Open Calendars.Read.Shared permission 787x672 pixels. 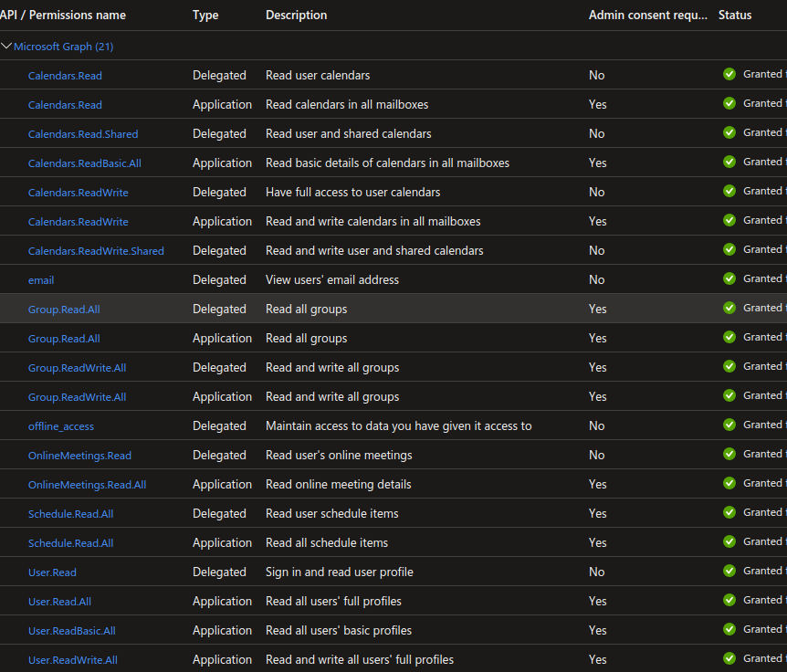click(83, 134)
